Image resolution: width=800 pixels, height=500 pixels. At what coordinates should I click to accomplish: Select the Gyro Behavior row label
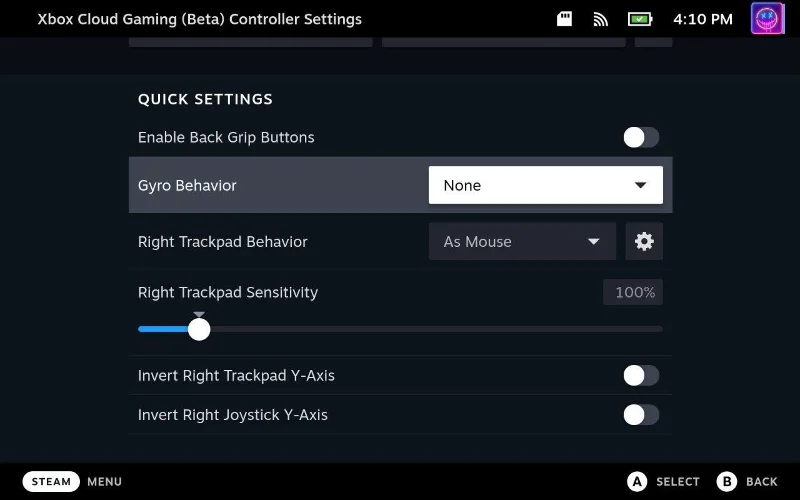[x=187, y=185]
